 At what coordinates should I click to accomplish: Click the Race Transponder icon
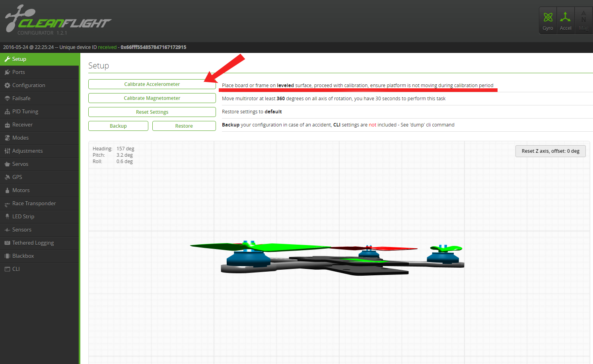[7, 204]
